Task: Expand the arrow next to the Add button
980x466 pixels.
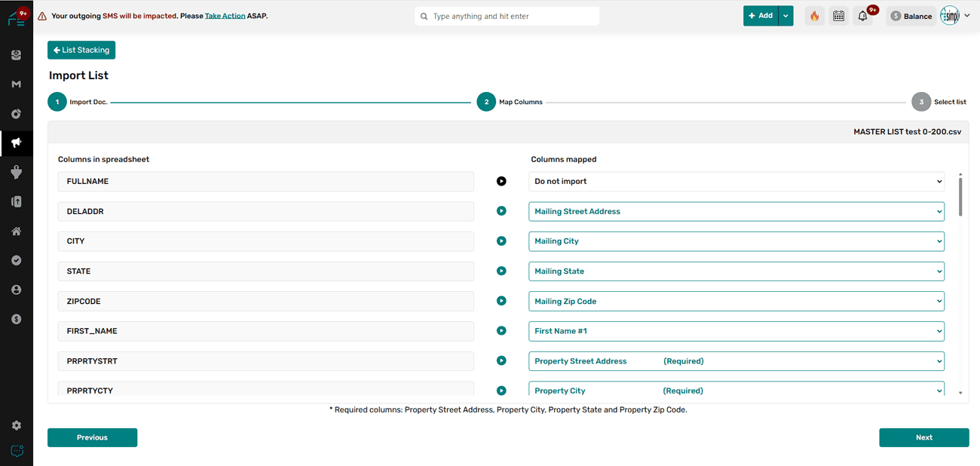Action: [x=786, y=16]
